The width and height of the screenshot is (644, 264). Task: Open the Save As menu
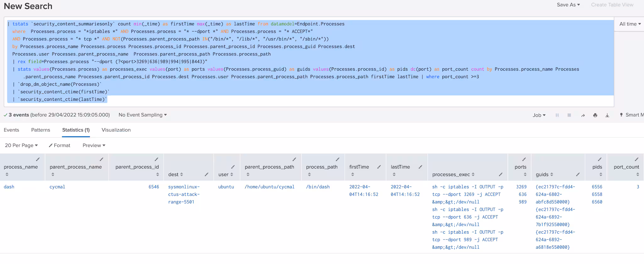tap(568, 5)
